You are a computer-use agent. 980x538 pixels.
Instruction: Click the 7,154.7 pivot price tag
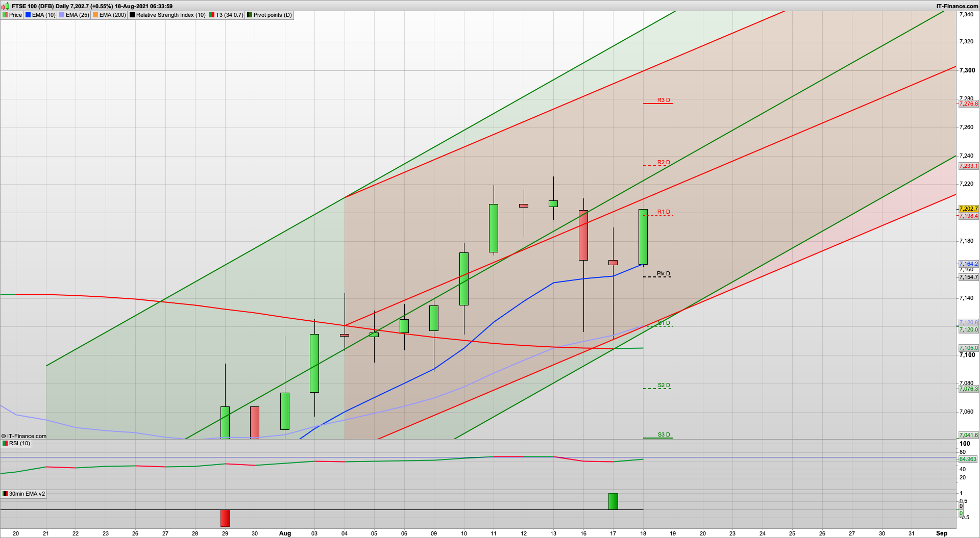(x=968, y=277)
